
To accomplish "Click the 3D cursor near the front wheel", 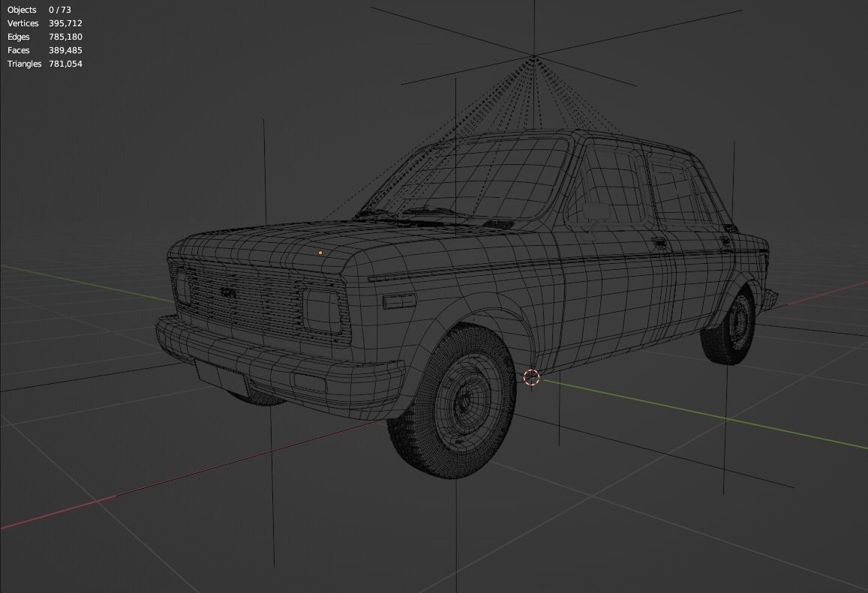I will (x=531, y=378).
